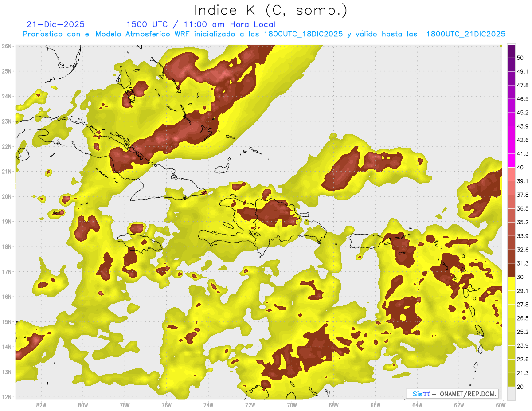The image size is (532, 411).
Task: Click the '22N' latitude axis label
Action: tap(7, 146)
